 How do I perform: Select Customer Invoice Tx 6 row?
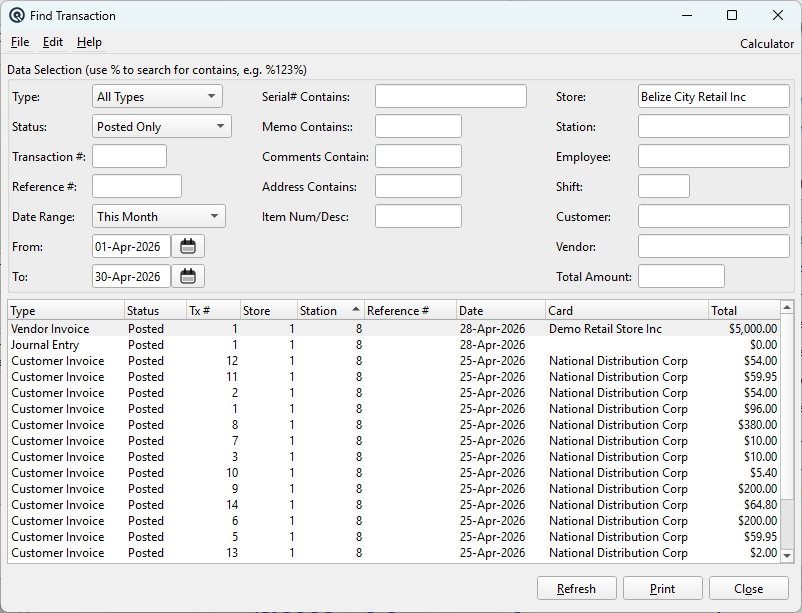point(394,521)
